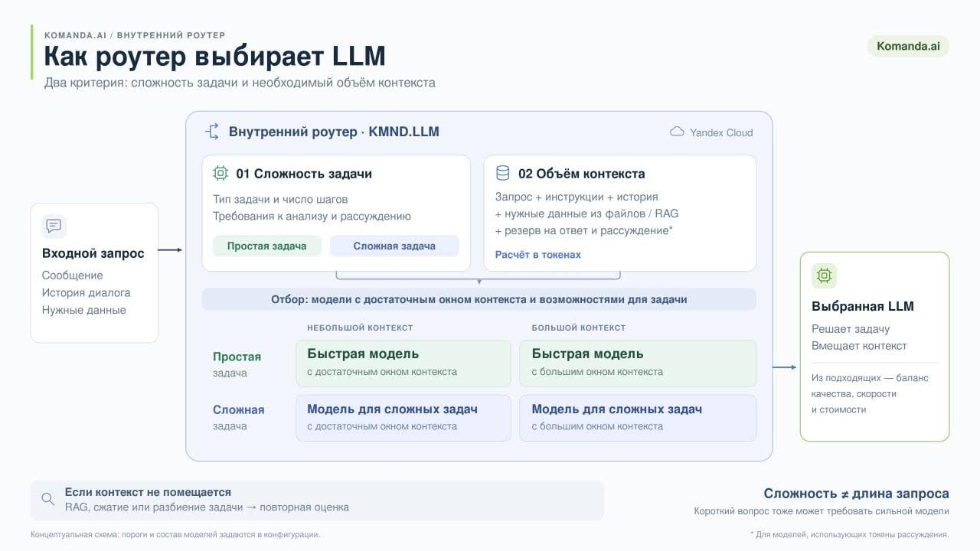Click the Расчёт в токенах link

pos(538,255)
